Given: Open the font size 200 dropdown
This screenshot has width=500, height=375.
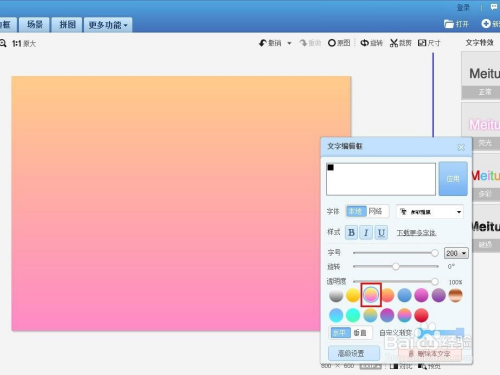Looking at the screenshot, I should [456, 253].
